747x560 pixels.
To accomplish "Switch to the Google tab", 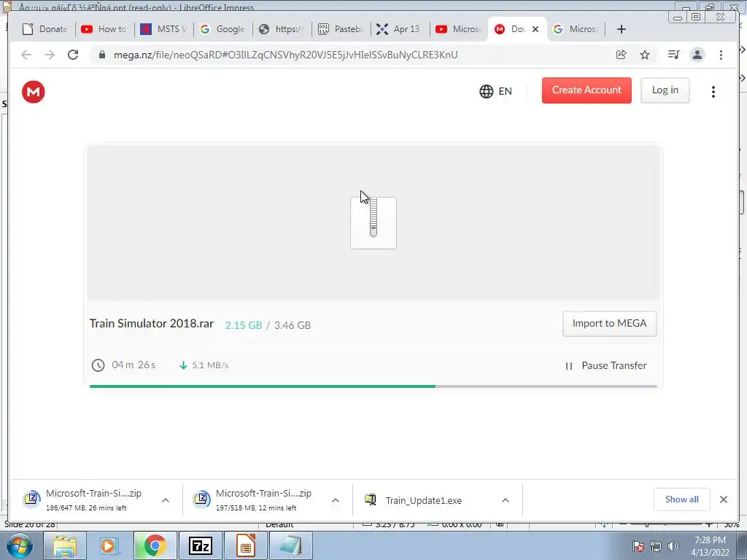I will pyautogui.click(x=223, y=29).
